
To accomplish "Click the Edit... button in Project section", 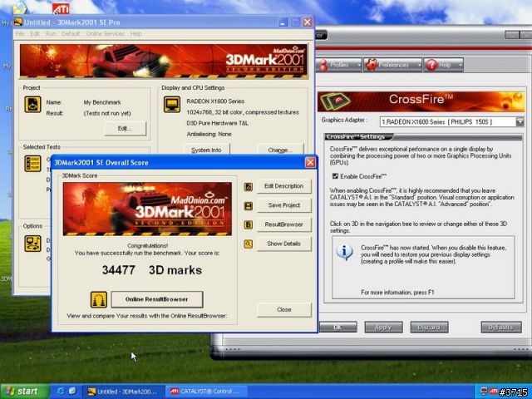I will (126, 129).
